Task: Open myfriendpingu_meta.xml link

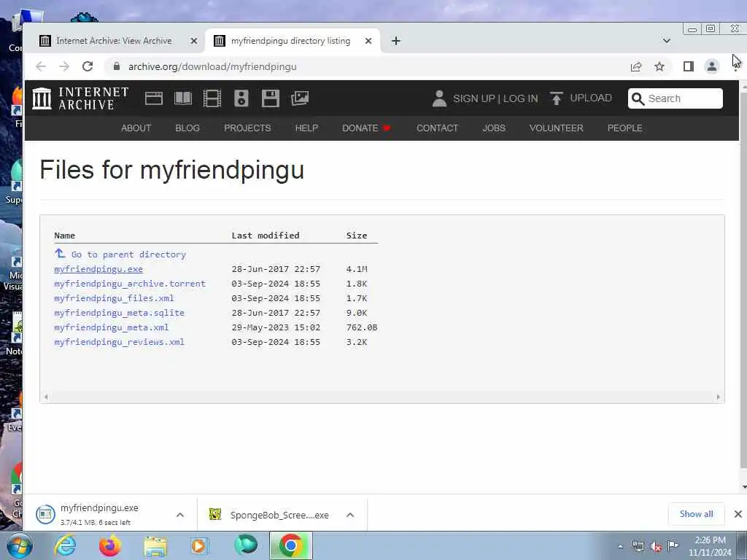Action: pos(112,327)
